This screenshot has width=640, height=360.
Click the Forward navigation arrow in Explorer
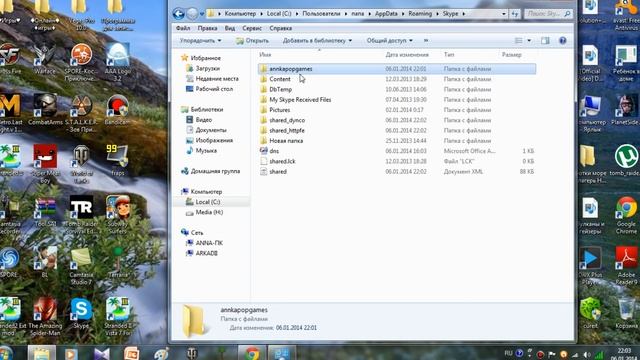pyautogui.click(x=192, y=14)
